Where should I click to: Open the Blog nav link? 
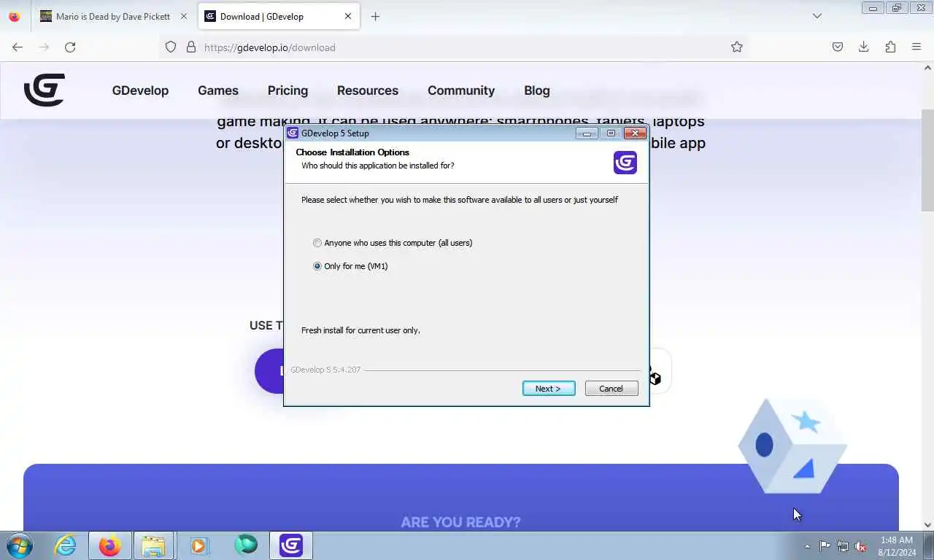pos(537,90)
